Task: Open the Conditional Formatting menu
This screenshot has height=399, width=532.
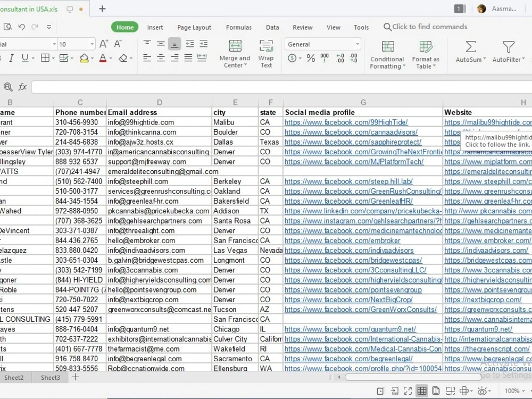Action: [387, 55]
